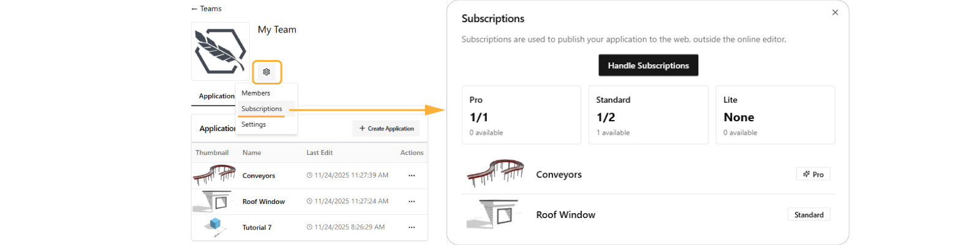Click the Pro badge for Conveyors
Image resolution: width=980 pixels, height=245 pixels.
(813, 175)
